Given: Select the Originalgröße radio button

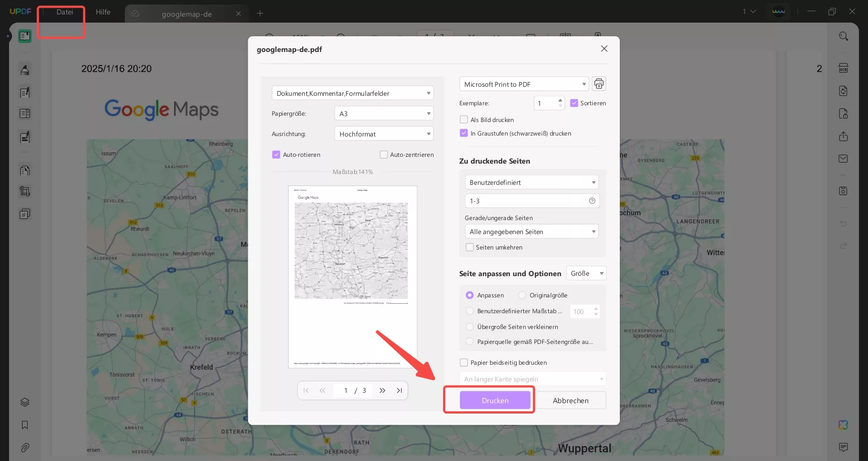Looking at the screenshot, I should (x=522, y=295).
